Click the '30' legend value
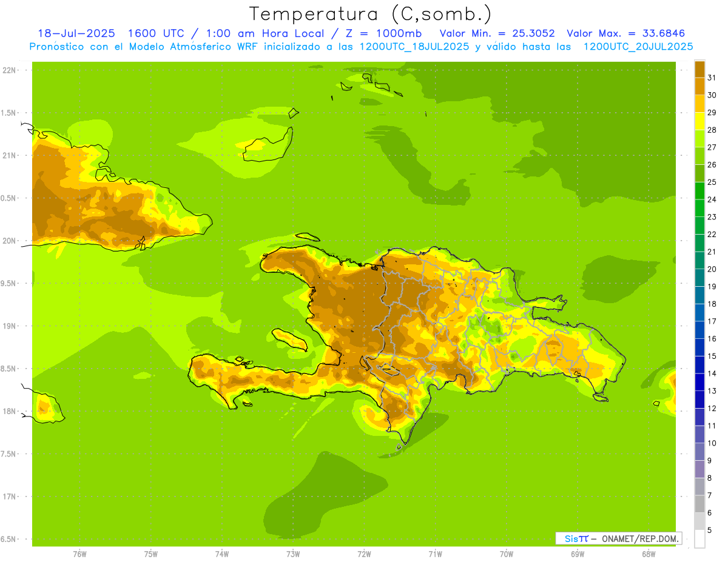This screenshot has width=728, height=562. point(712,95)
